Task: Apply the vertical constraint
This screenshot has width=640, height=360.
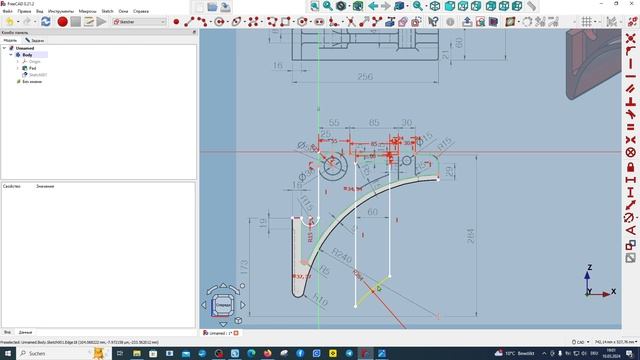Action: tap(631, 64)
